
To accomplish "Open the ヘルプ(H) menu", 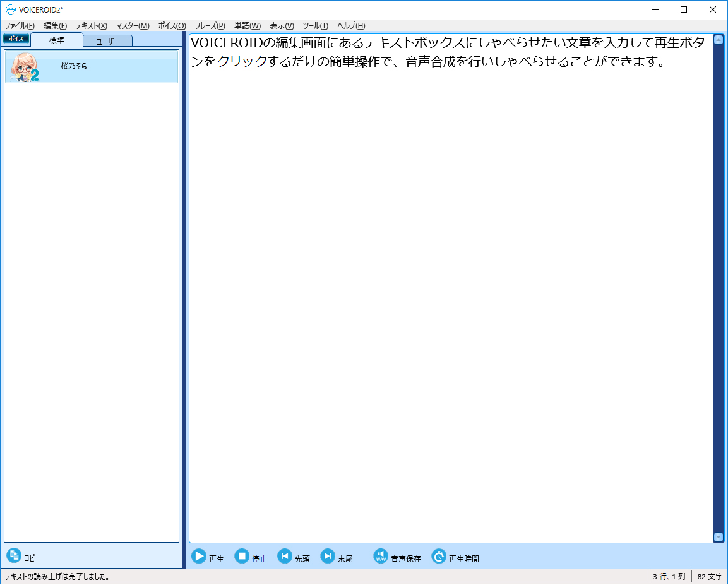I will click(x=351, y=25).
